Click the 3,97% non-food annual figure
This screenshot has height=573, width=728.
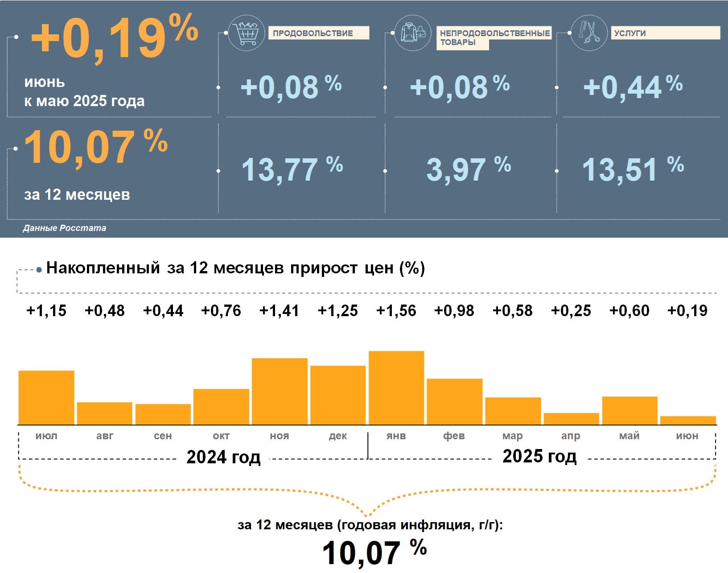468,169
